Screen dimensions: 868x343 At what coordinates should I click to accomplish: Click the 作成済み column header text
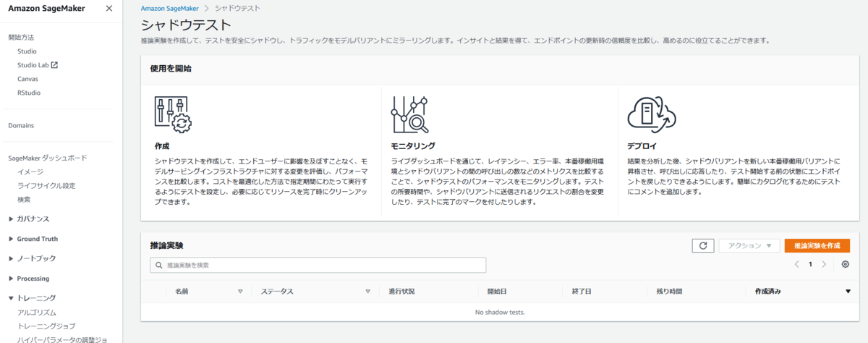click(x=767, y=292)
